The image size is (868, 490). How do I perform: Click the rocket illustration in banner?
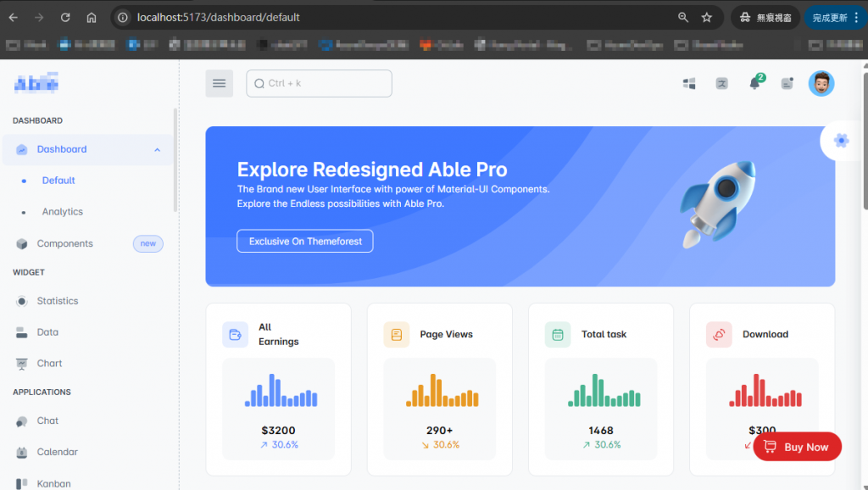pos(718,204)
